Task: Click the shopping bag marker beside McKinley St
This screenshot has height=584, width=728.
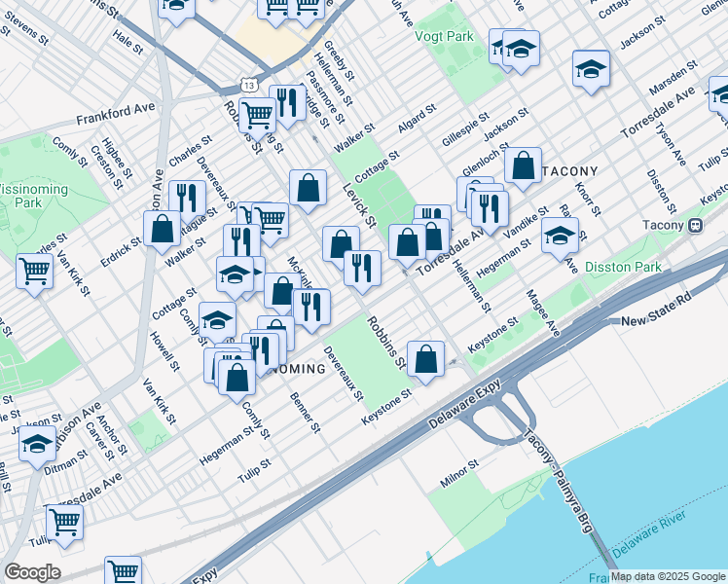Action: [283, 292]
